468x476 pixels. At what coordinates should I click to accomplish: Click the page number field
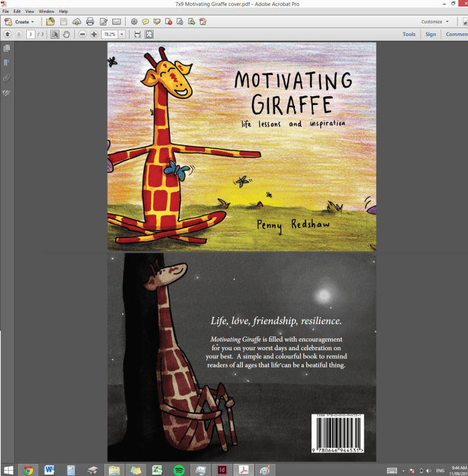point(31,34)
